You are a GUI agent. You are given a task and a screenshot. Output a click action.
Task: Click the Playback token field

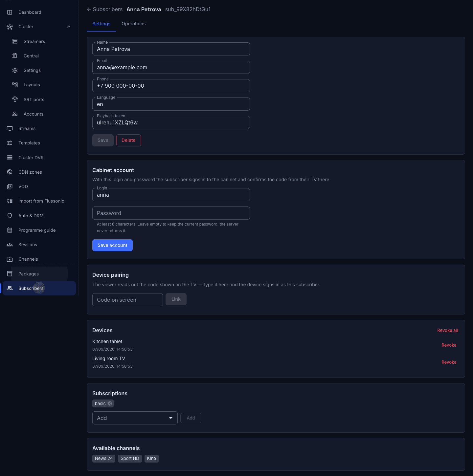pyautogui.click(x=171, y=122)
